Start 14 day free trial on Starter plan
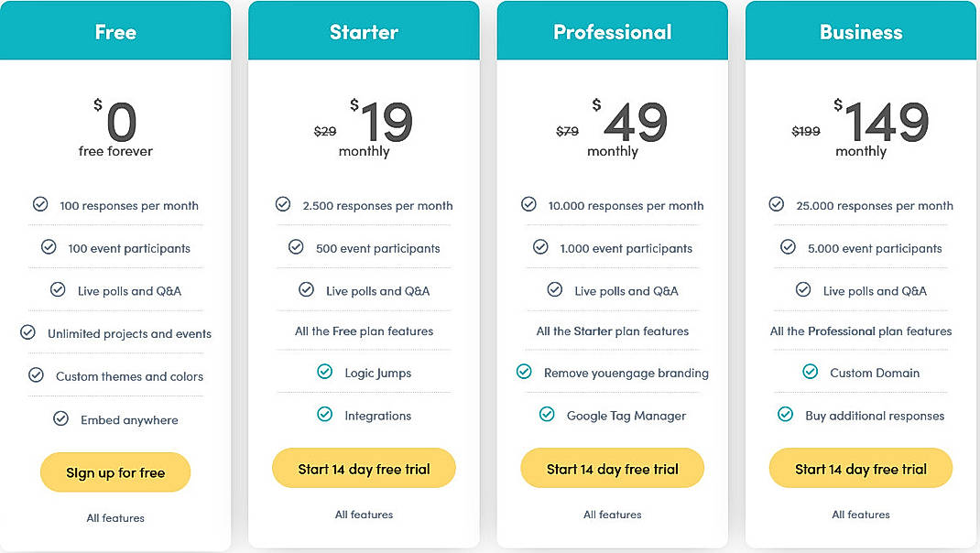Image resolution: width=980 pixels, height=553 pixels. point(364,467)
